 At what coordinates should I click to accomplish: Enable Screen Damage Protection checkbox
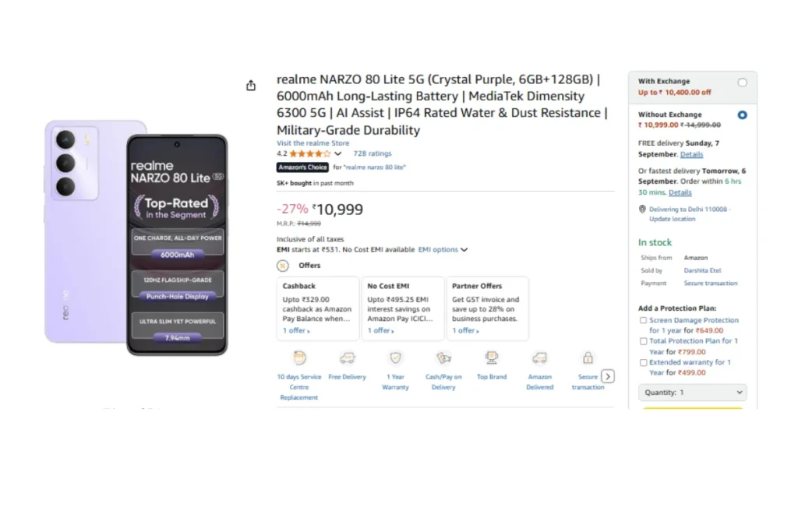643,320
